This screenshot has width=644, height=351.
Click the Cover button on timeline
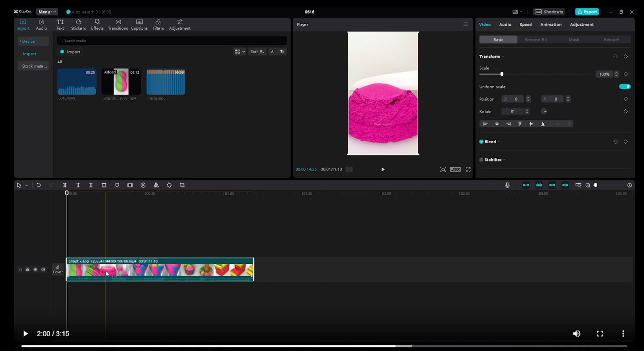pyautogui.click(x=58, y=269)
